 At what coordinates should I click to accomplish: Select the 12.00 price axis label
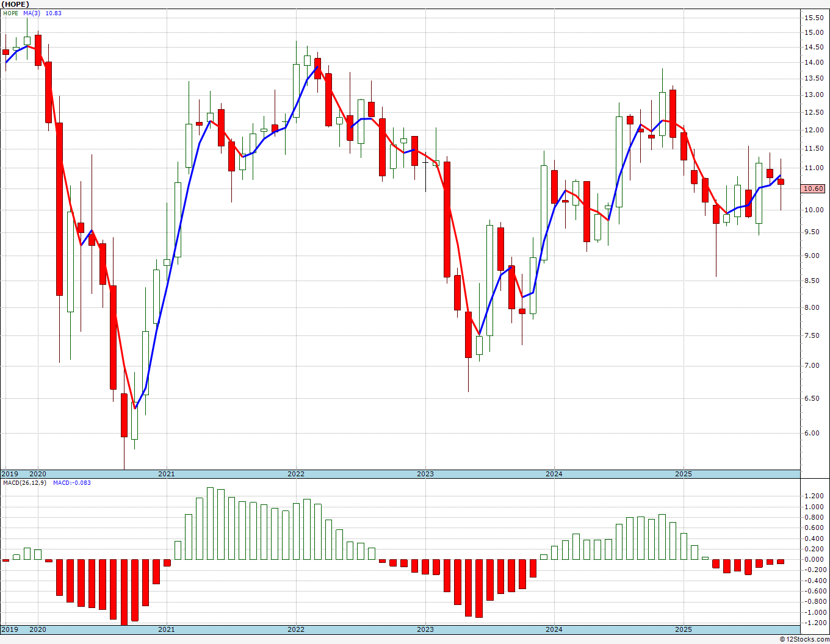pyautogui.click(x=814, y=130)
